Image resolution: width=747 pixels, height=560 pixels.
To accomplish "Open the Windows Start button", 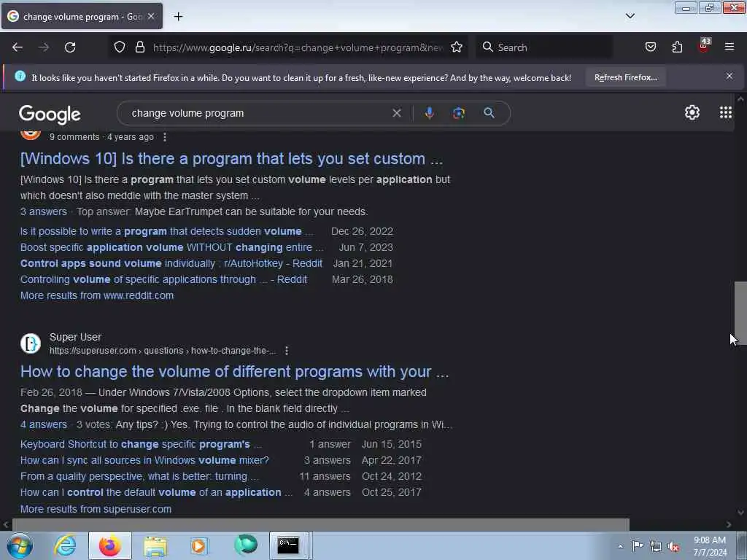I will (20, 545).
